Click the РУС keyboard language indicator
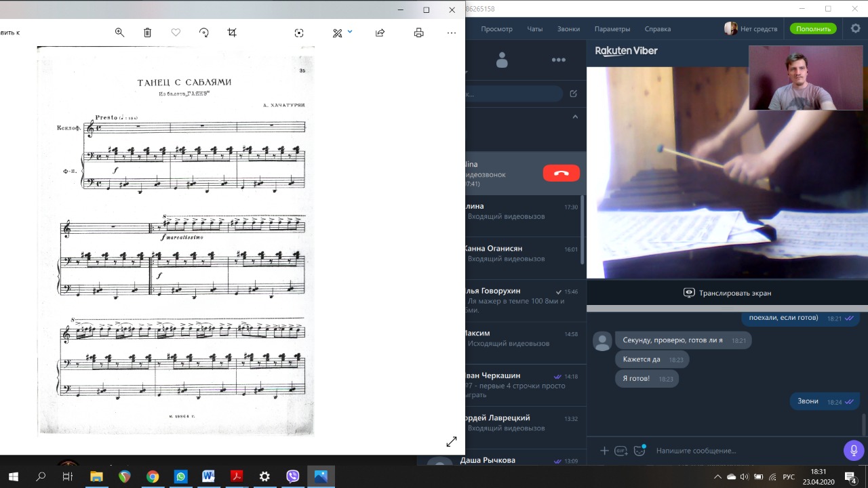This screenshot has width=868, height=488. click(x=789, y=477)
